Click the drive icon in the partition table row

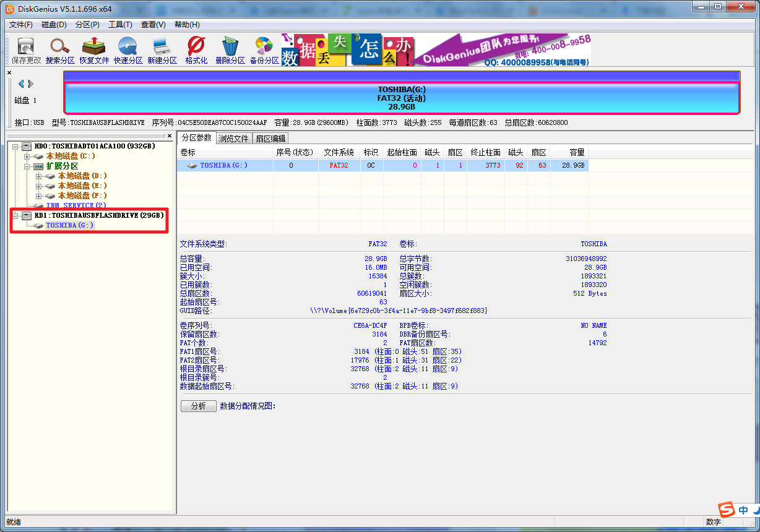click(192, 166)
